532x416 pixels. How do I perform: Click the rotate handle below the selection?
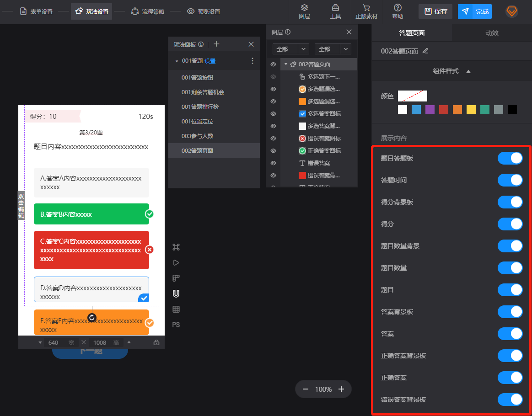92,318
